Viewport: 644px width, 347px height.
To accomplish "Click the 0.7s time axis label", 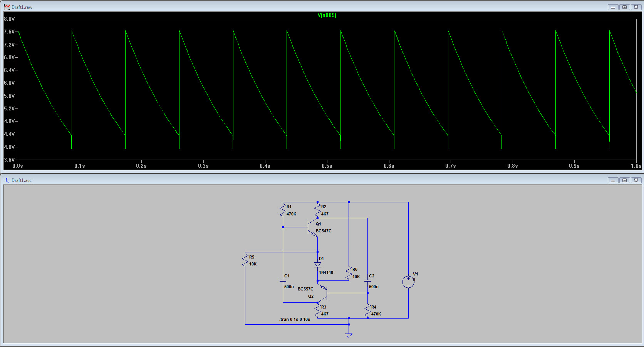I will [451, 166].
